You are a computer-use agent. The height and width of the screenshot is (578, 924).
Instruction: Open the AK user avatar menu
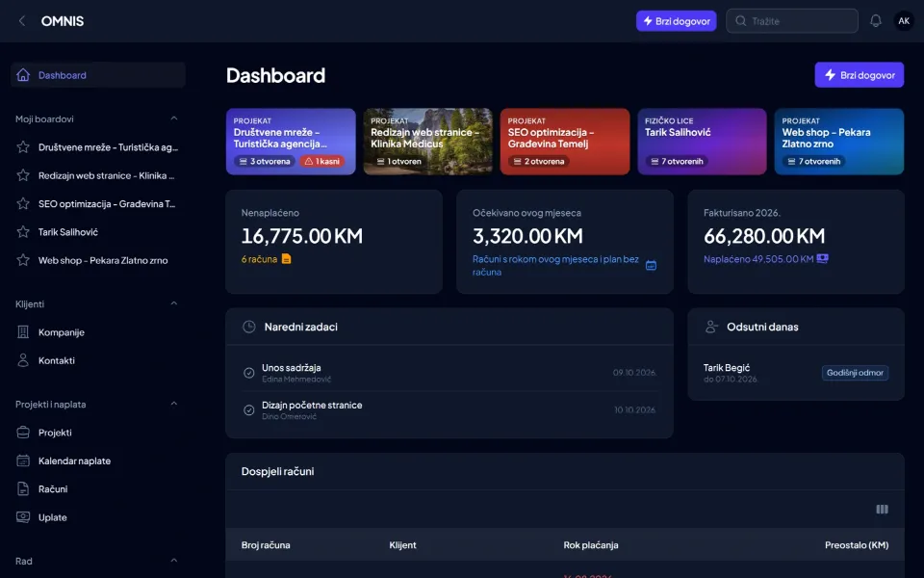pyautogui.click(x=904, y=21)
